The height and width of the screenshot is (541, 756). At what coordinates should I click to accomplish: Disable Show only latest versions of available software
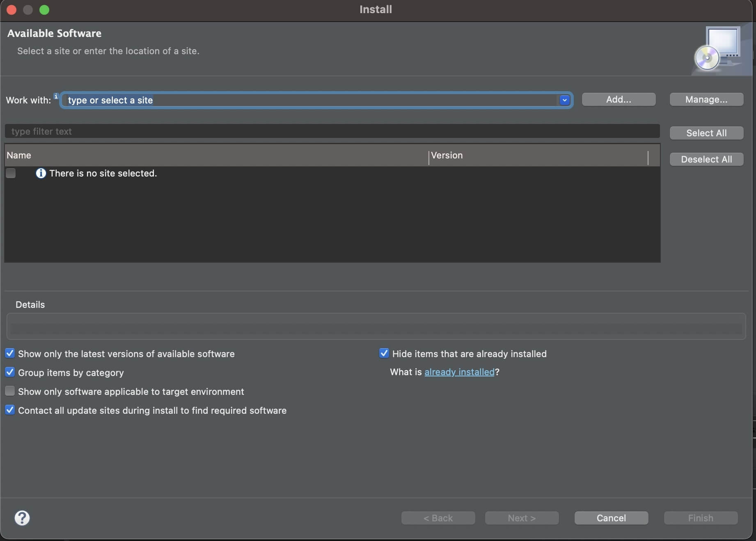point(10,353)
